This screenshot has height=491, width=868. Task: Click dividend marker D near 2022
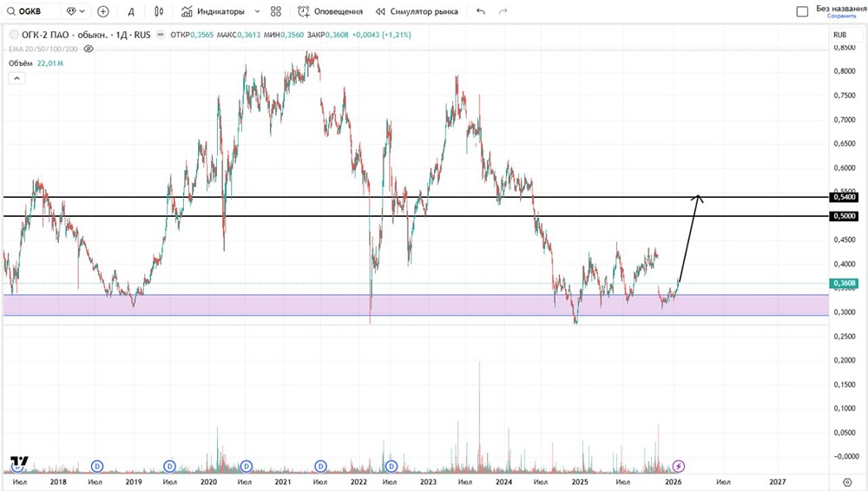point(391,466)
